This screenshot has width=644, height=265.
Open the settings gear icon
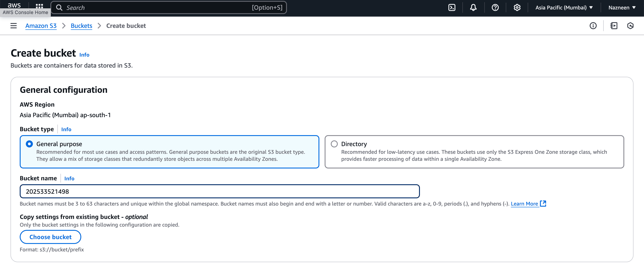coord(517,7)
